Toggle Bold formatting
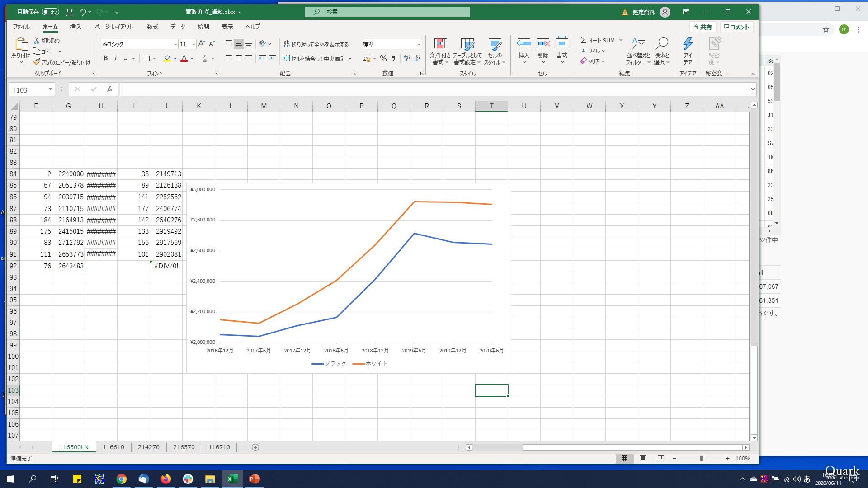868x488 pixels. coord(106,58)
